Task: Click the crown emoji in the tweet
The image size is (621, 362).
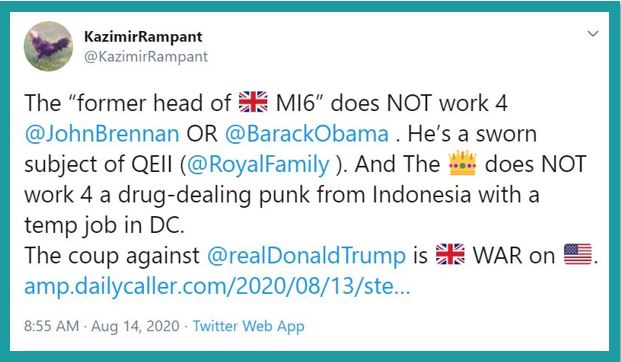Action: tap(462, 163)
